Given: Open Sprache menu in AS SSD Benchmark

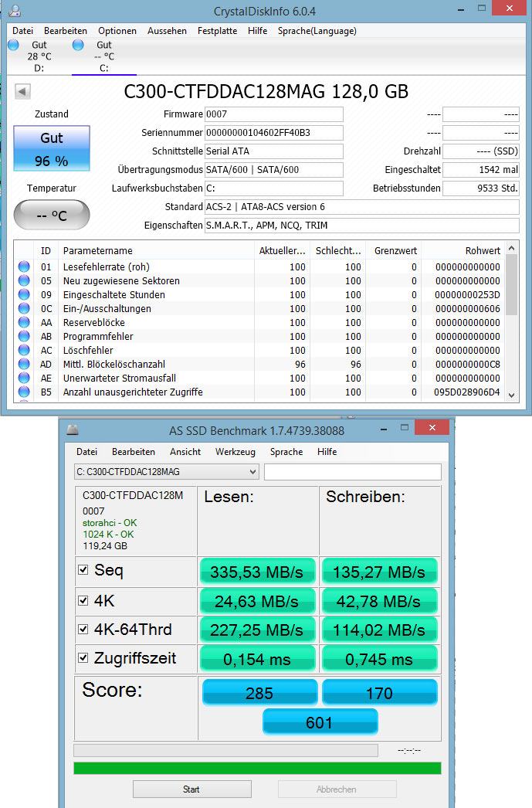Looking at the screenshot, I should 286,452.
